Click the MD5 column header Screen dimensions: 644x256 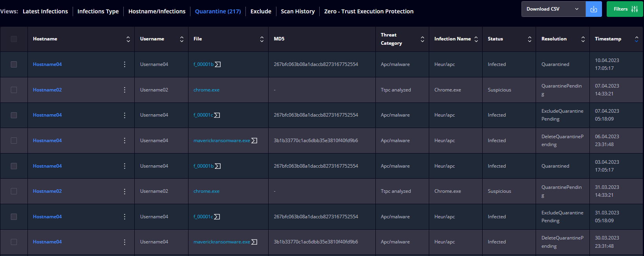pyautogui.click(x=279, y=39)
